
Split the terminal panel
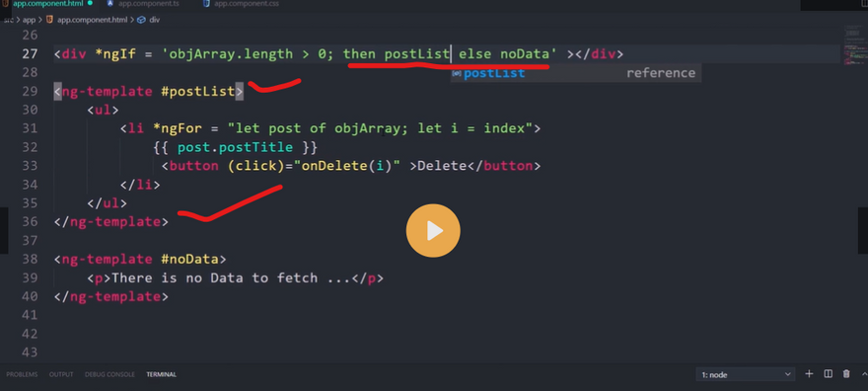[x=829, y=374]
